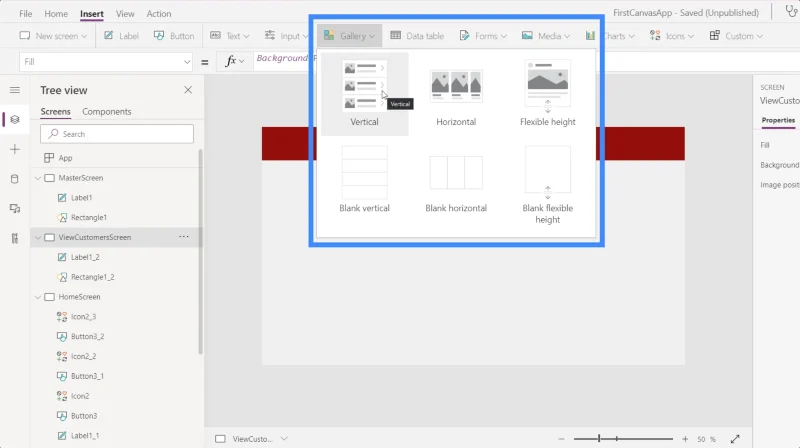Viewport: 800px width, 448px height.
Task: Open the Action tab
Action: pos(159,14)
